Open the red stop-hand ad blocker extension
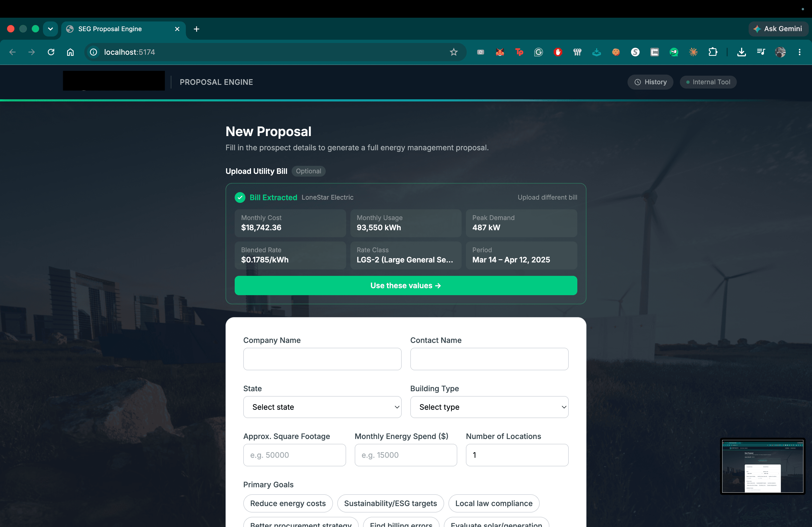812x527 pixels. coord(558,52)
